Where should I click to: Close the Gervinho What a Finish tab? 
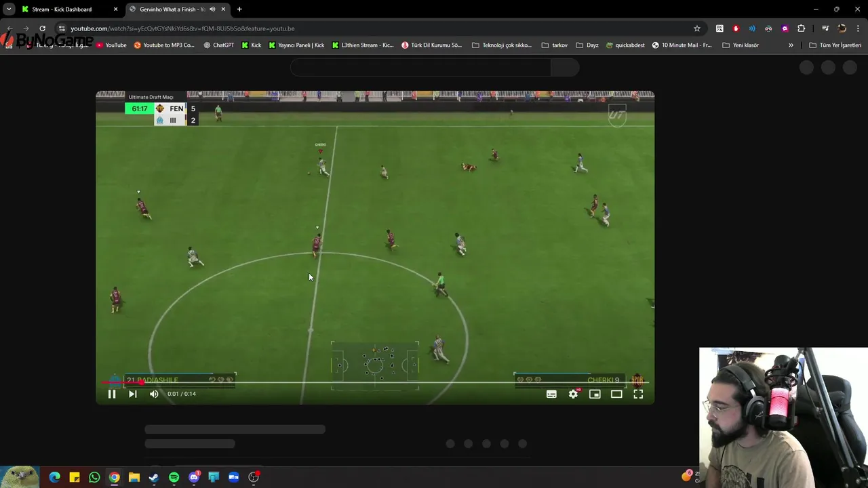[x=223, y=9]
